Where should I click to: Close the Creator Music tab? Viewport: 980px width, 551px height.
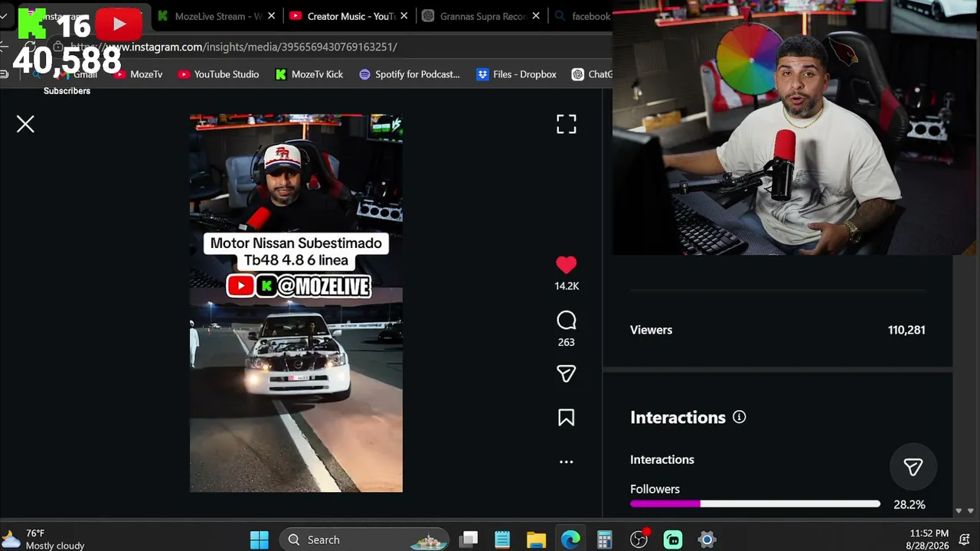click(404, 16)
